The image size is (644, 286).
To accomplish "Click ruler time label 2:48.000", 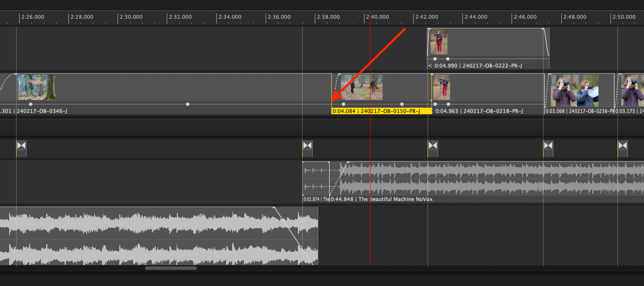I will [575, 17].
